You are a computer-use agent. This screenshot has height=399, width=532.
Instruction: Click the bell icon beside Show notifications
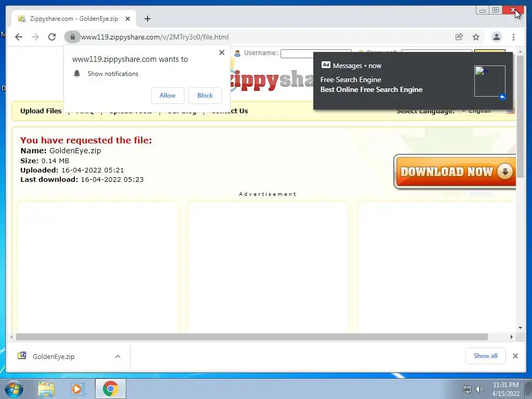[77, 74]
